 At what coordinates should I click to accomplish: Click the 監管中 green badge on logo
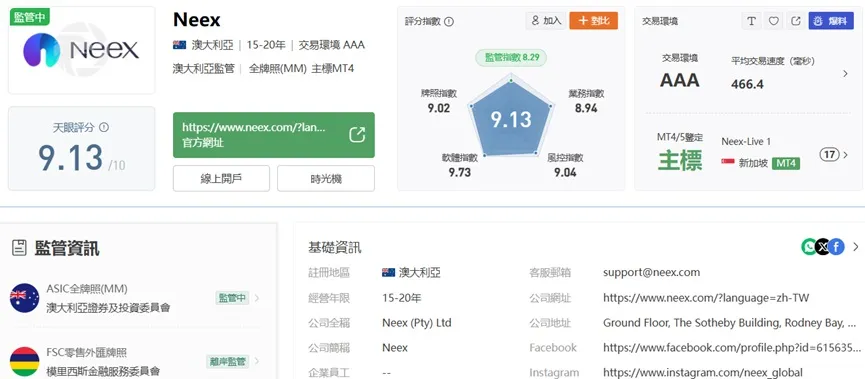pyautogui.click(x=29, y=17)
